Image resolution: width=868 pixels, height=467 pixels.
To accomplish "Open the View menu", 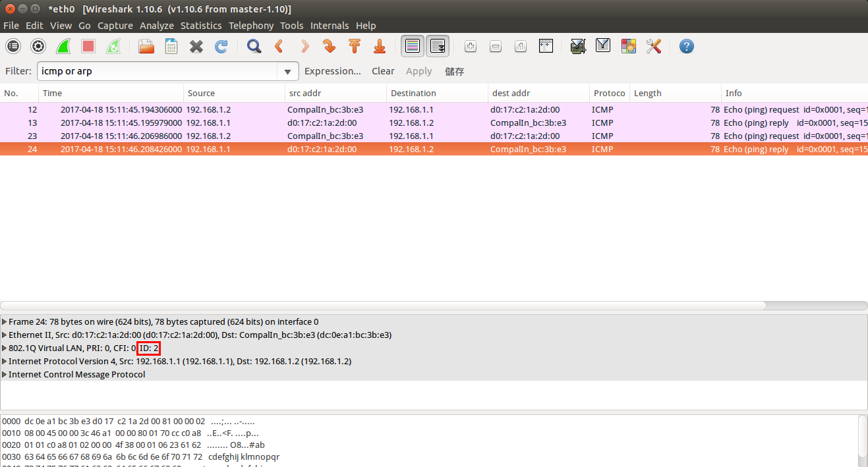I will tap(61, 26).
